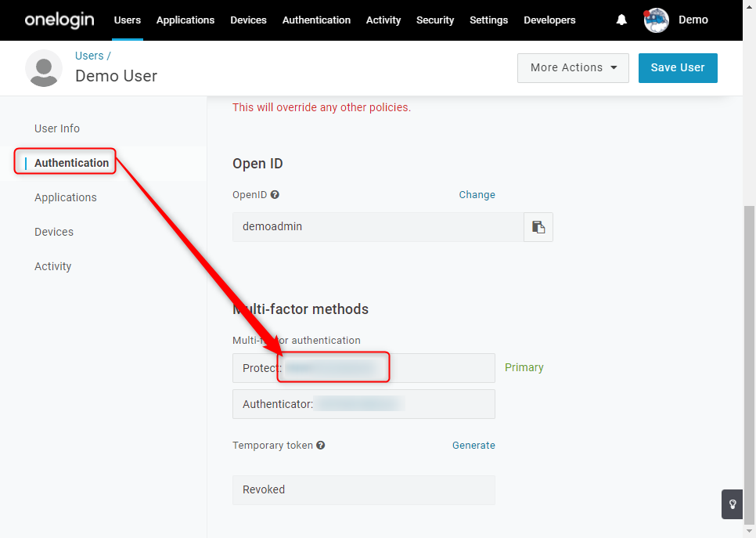Click the Change OpenID link
This screenshot has height=538, width=756.
pos(477,195)
